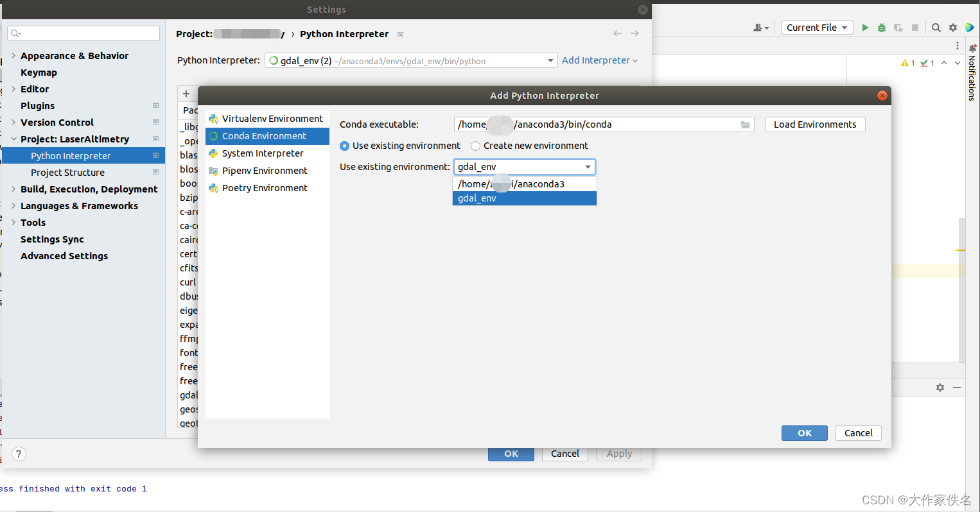Viewport: 980px width, 512px height.
Task: Add a package with the plus icon
Action: click(186, 93)
